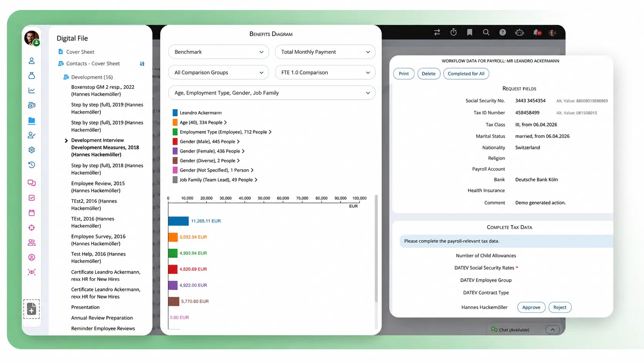Open notifications bell icon
The height and width of the screenshot is (362, 644).
tap(537, 32)
